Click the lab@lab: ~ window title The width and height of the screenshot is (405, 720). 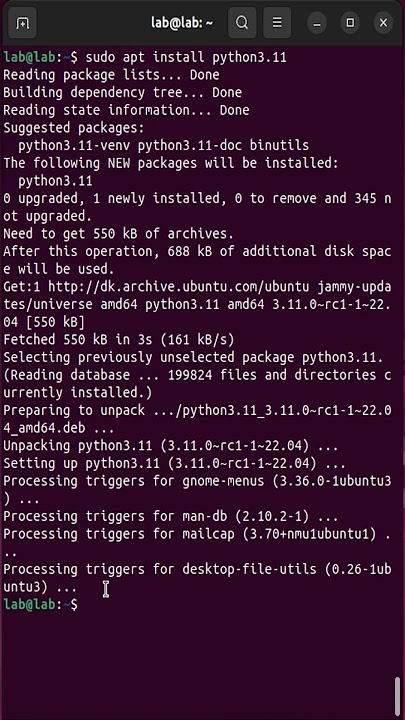tap(182, 23)
